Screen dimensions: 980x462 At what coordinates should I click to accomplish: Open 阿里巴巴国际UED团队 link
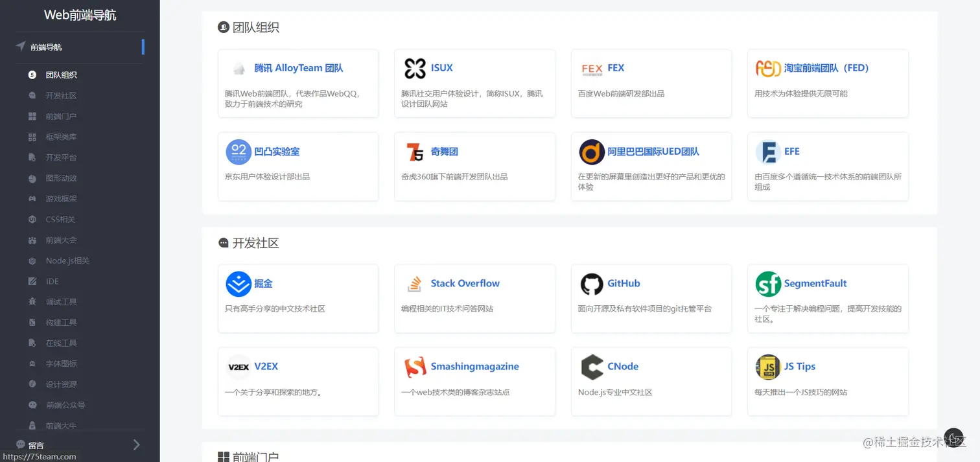pos(653,152)
